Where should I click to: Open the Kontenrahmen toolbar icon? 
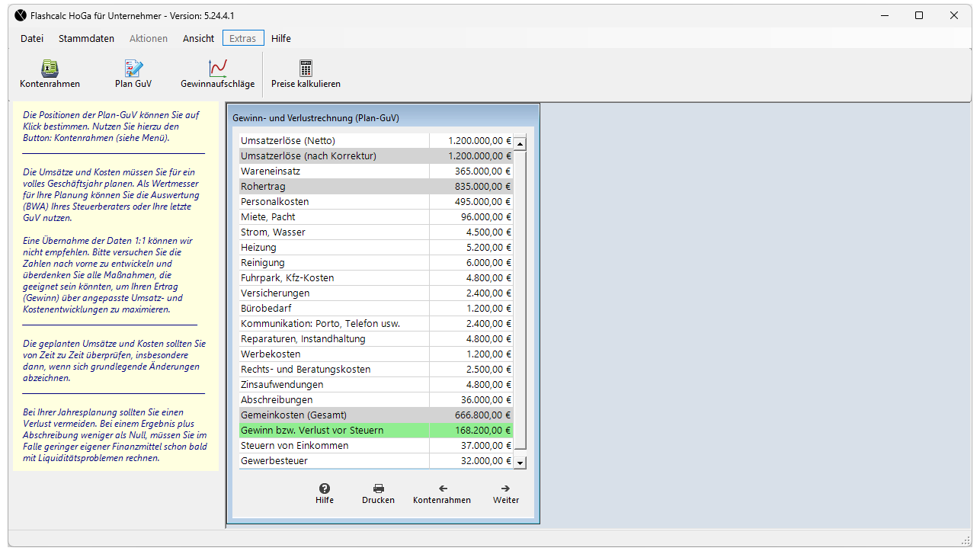click(x=50, y=69)
